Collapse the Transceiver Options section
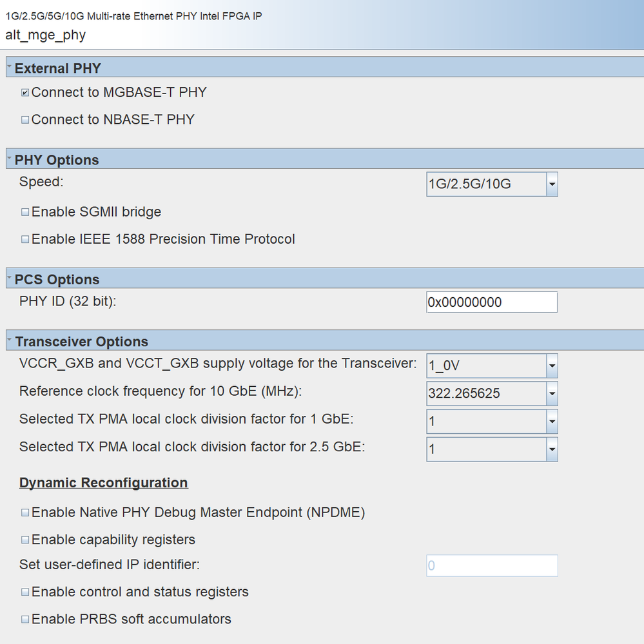 tap(10, 339)
